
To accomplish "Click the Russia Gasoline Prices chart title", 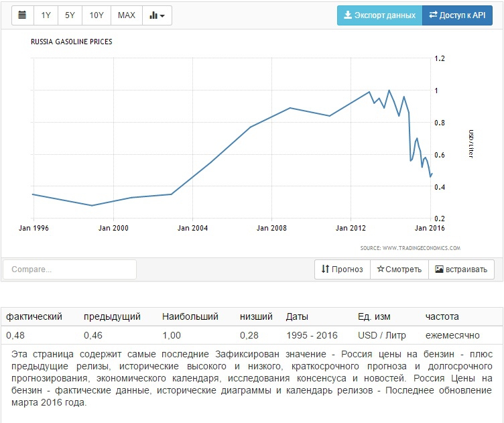I will [x=72, y=42].
